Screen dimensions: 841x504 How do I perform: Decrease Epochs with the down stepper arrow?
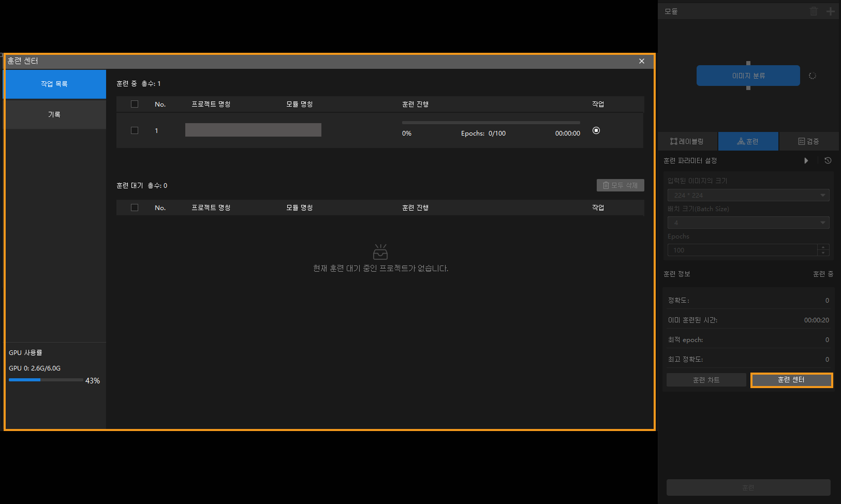[x=823, y=253]
